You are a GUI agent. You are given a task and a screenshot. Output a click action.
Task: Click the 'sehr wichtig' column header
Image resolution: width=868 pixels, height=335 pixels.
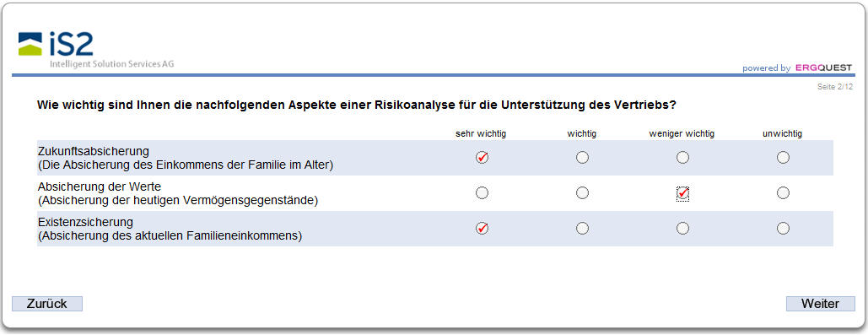tap(481, 133)
